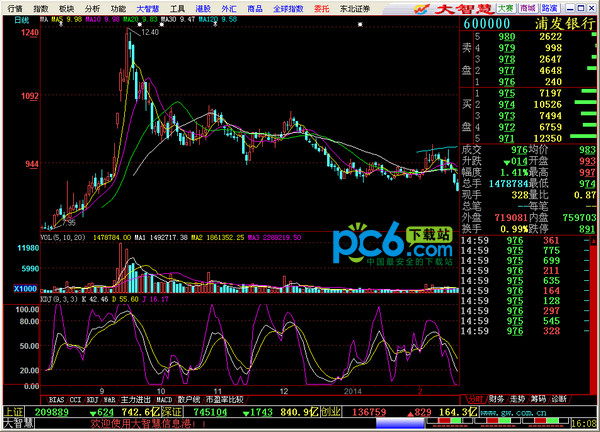
Task: Select the 市盈率比较 indicator tab
Action: coord(226,398)
